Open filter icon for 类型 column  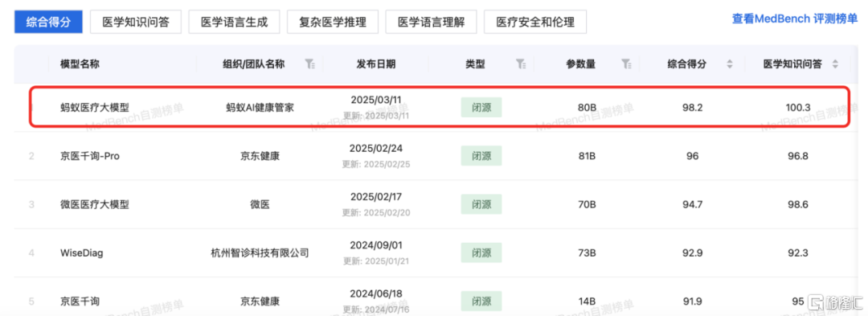(520, 64)
